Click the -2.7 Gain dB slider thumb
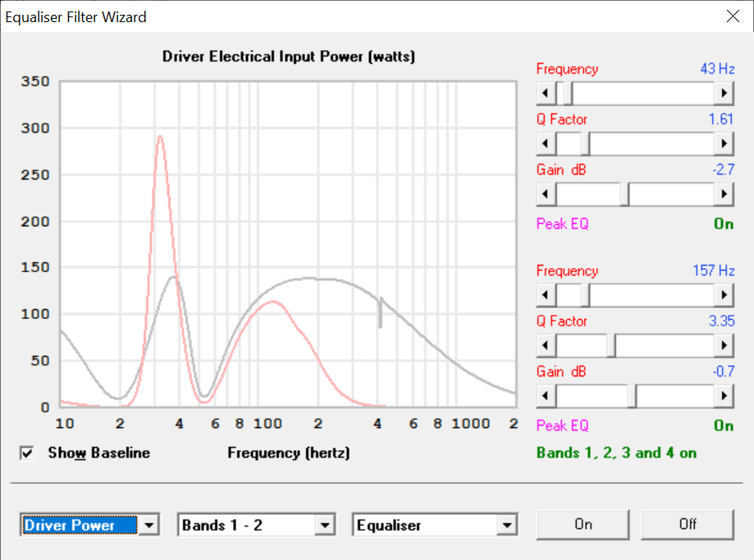The width and height of the screenshot is (754, 560). click(624, 193)
